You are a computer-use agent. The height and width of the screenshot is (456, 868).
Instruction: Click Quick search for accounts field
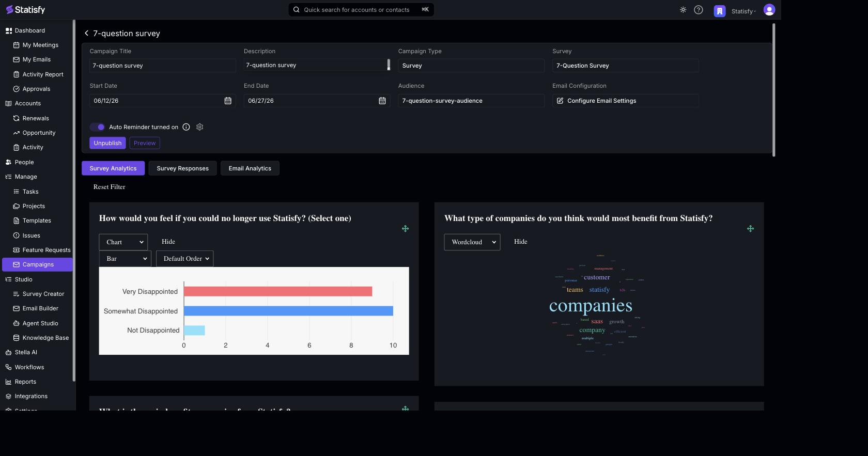tap(361, 10)
